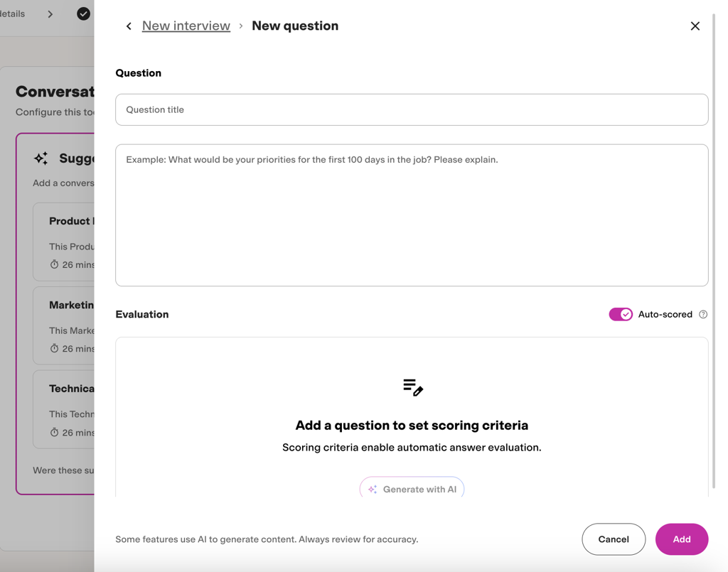Toggle the Auto-scored switch off

coord(620,315)
